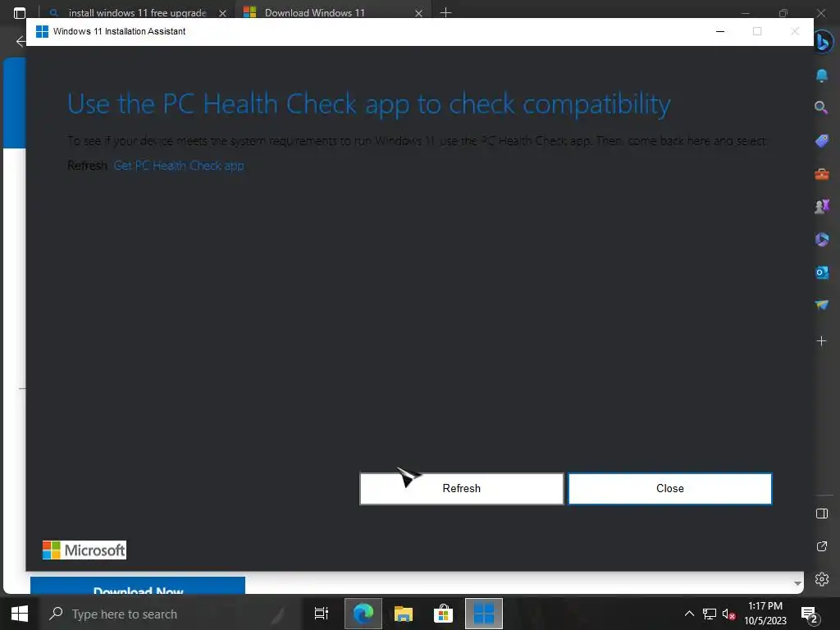Open Edge tab actions menu icon
Image resolution: width=840 pixels, height=630 pixels.
coord(20,13)
